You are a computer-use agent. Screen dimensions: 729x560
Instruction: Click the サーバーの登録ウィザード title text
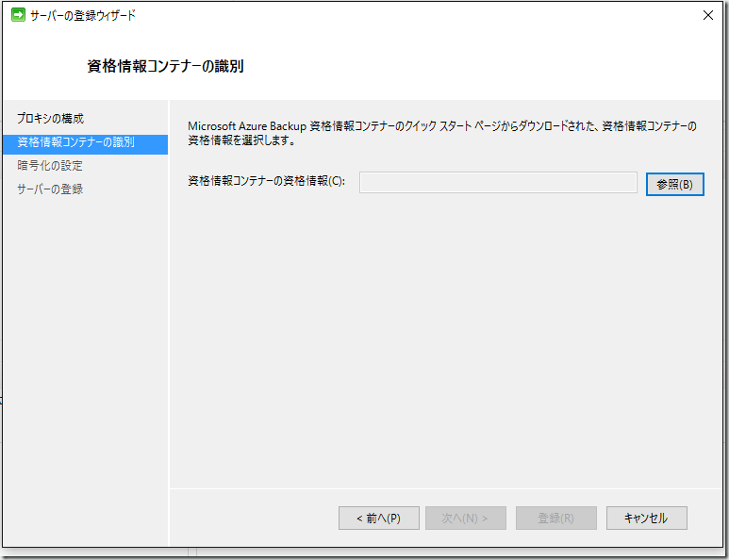pyautogui.click(x=83, y=15)
